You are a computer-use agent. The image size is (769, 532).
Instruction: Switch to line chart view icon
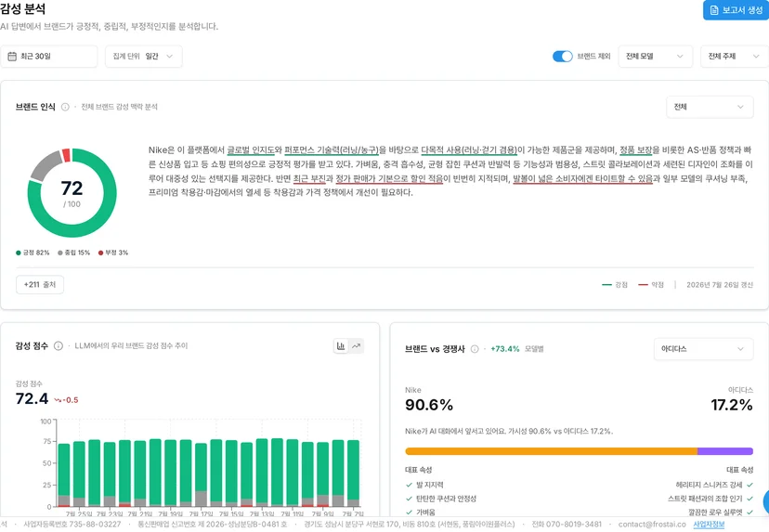click(357, 346)
